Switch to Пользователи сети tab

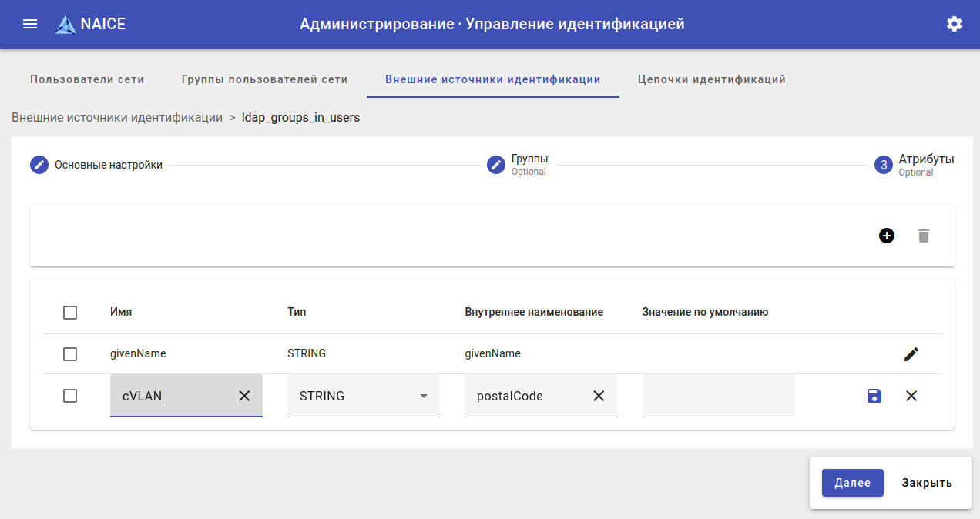(87, 79)
